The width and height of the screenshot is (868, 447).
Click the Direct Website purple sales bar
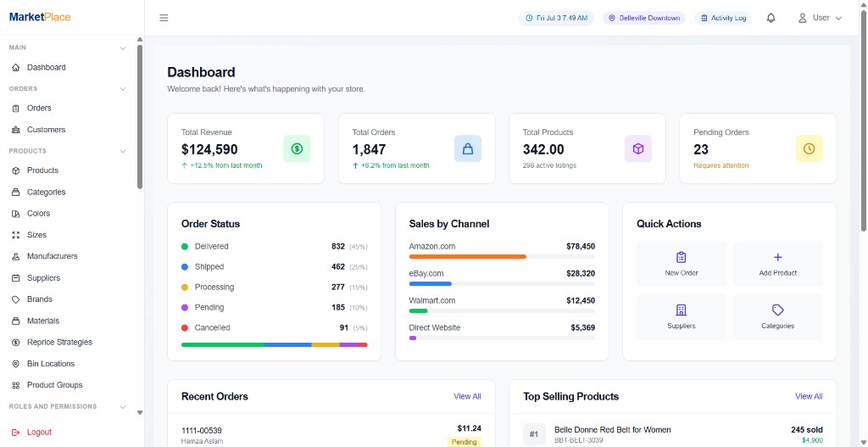coord(413,338)
